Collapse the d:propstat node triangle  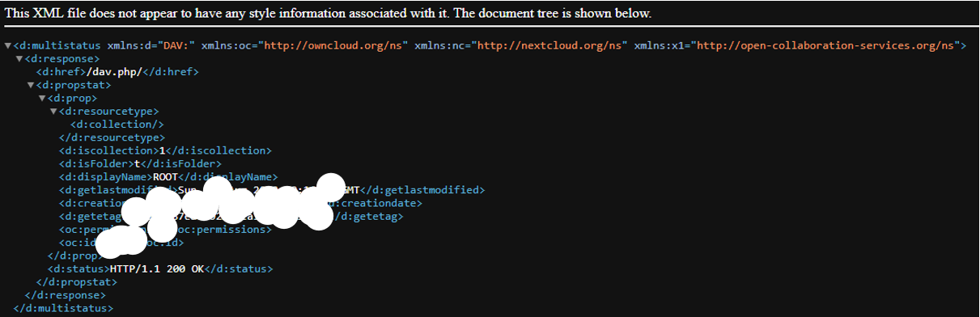(31, 85)
